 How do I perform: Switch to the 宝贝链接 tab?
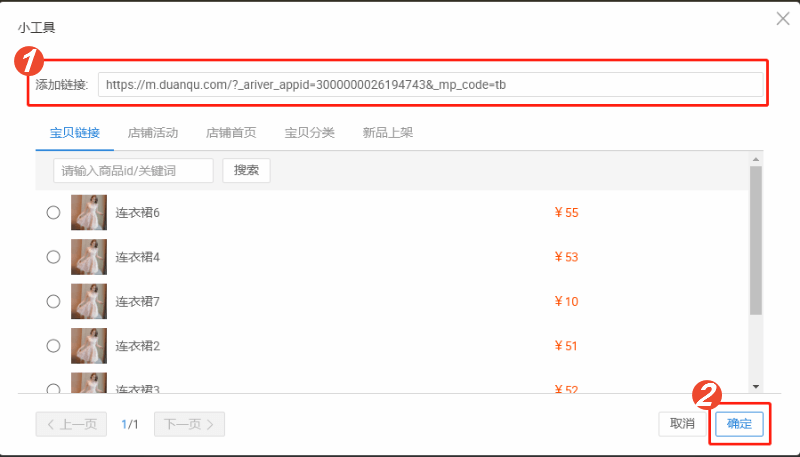click(x=74, y=133)
